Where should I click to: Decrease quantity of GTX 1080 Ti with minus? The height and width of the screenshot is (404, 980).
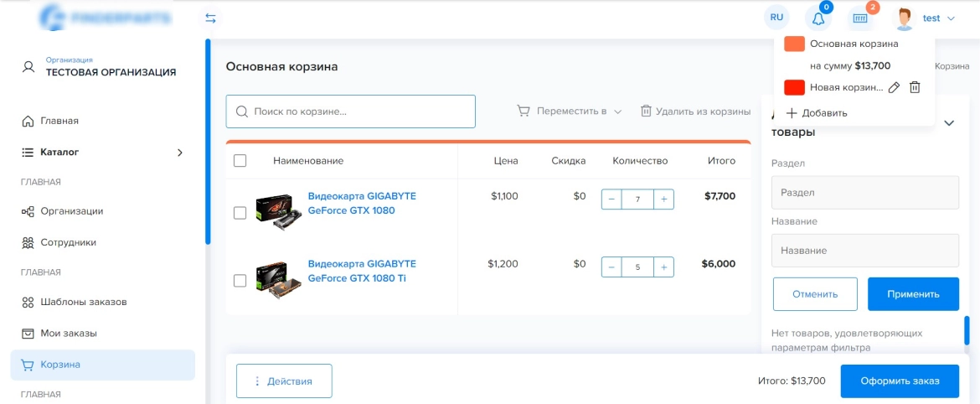[611, 267]
